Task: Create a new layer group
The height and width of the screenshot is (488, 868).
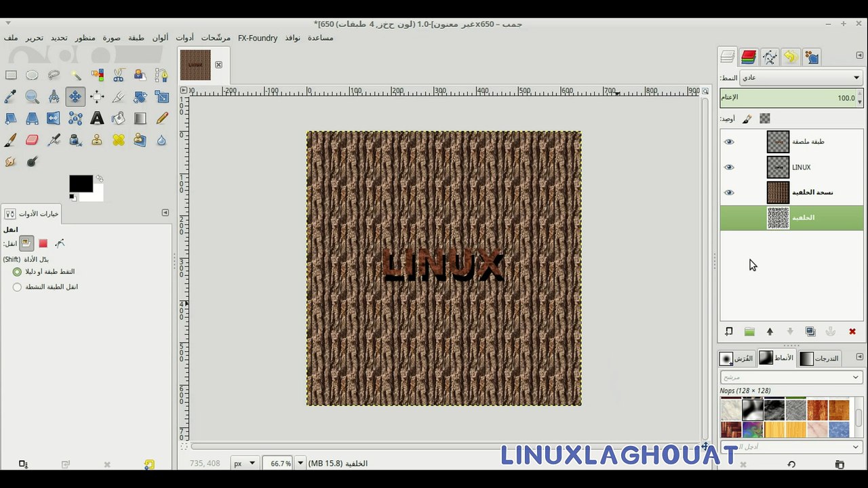Action: pyautogui.click(x=749, y=331)
